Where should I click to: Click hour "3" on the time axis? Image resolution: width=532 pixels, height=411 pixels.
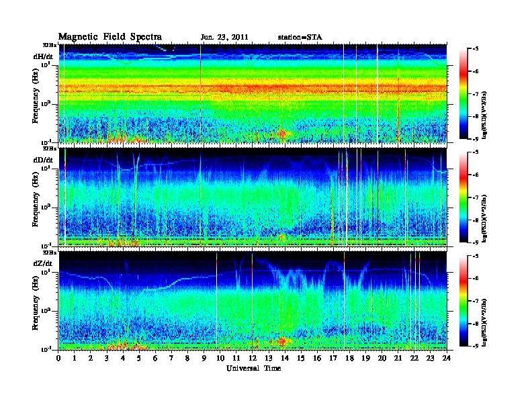(107, 358)
